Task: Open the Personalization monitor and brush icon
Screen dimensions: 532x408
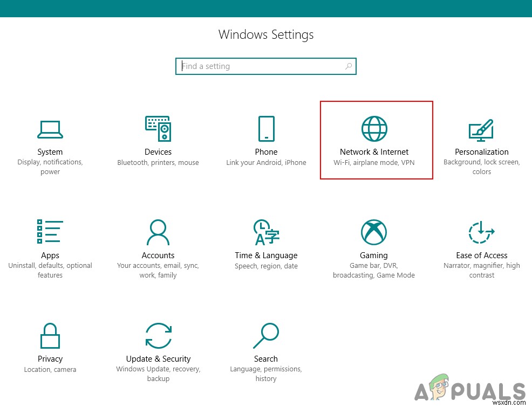Action: coord(481,130)
